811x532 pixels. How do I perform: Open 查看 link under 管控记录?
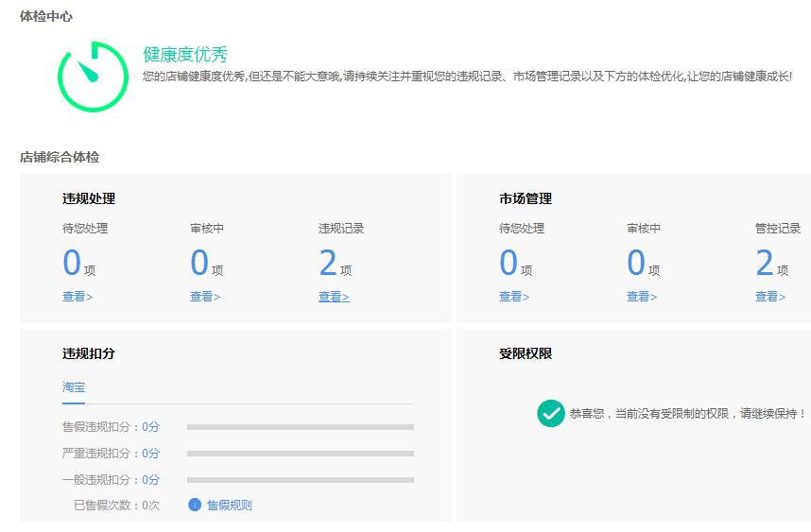(x=770, y=297)
